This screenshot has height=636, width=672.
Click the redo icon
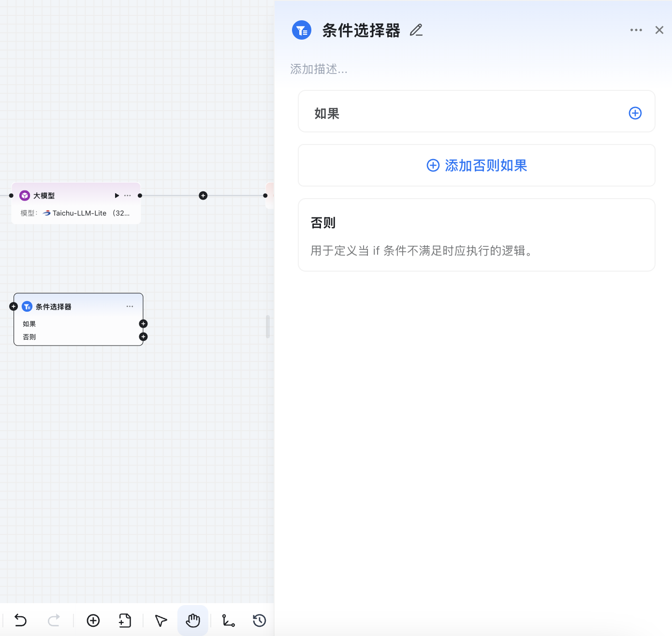[54, 621]
